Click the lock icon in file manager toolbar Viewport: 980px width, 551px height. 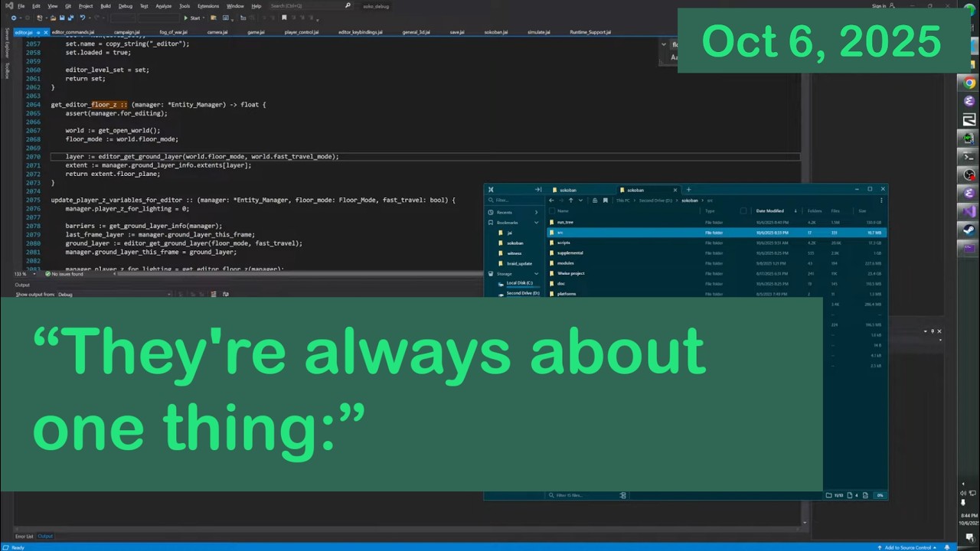595,201
